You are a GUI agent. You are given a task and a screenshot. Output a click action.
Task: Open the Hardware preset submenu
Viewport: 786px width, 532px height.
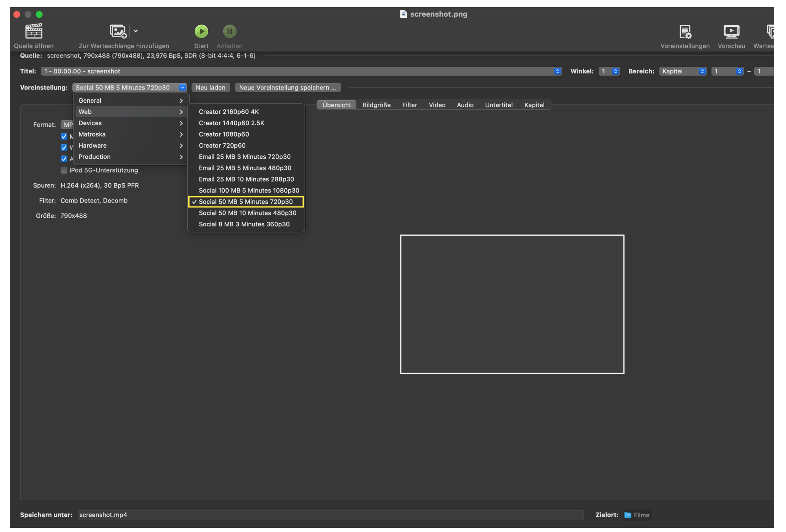[131, 145]
